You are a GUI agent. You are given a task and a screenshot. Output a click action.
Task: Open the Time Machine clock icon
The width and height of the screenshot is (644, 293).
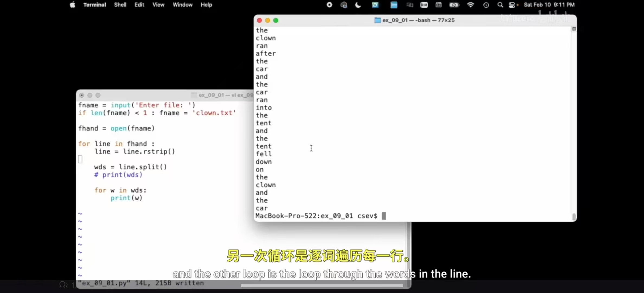[486, 5]
